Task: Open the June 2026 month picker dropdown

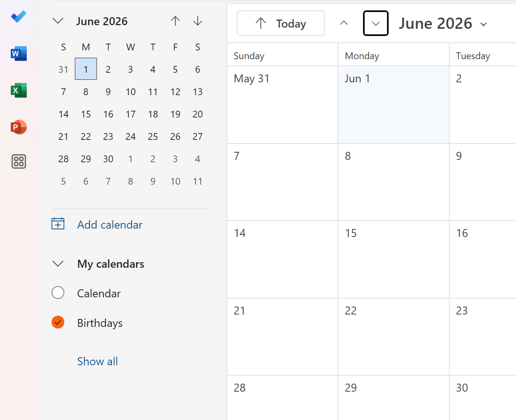Action: (x=443, y=24)
